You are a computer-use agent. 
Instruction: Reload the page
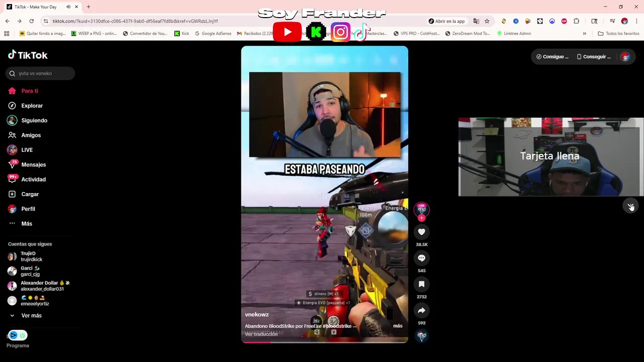pyautogui.click(x=31, y=21)
